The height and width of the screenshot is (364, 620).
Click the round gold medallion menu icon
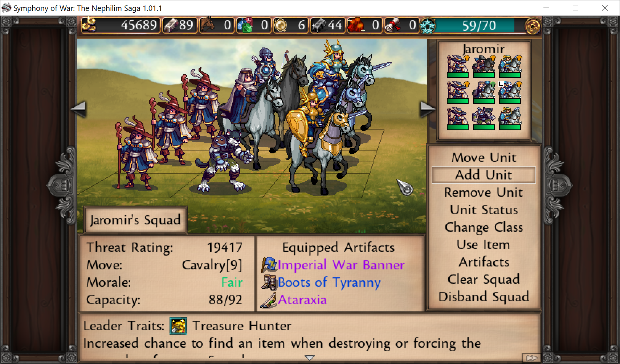(x=533, y=26)
